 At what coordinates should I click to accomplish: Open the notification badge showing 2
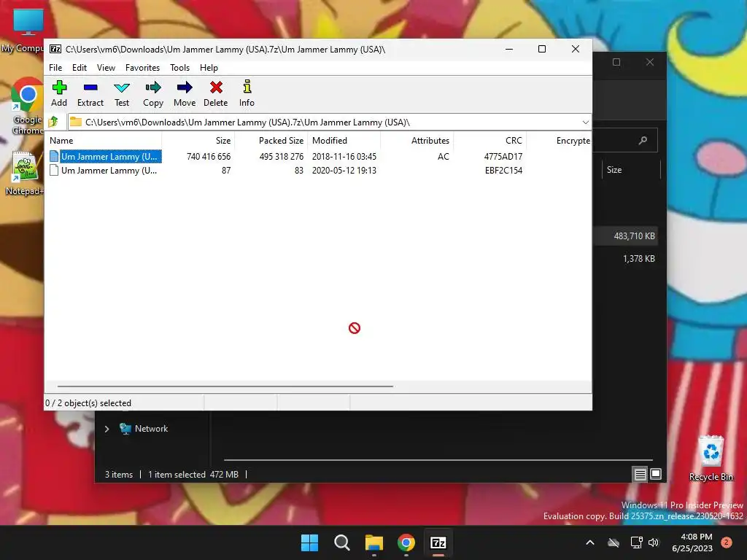727,542
